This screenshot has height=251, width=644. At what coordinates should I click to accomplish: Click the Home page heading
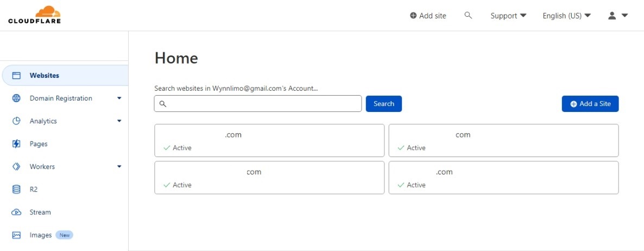click(x=176, y=58)
